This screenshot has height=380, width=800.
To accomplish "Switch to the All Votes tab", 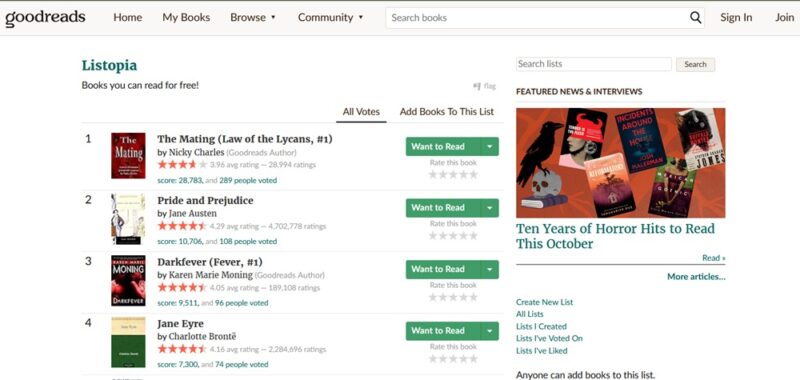I will coord(361,112).
